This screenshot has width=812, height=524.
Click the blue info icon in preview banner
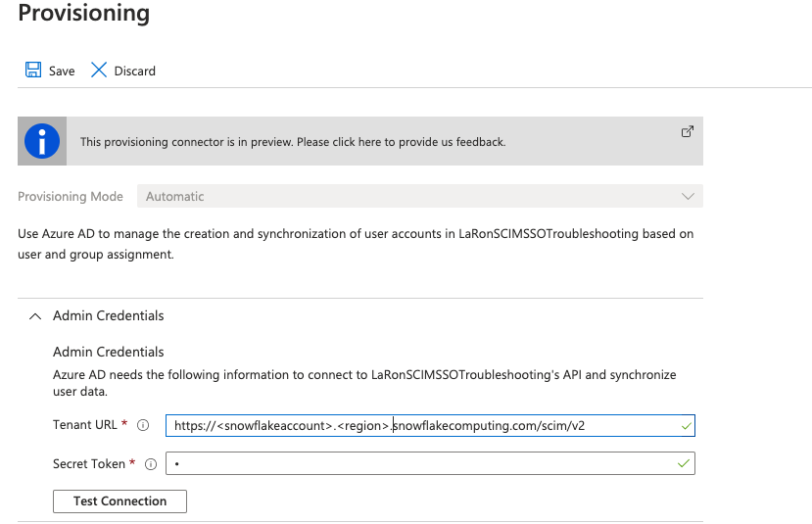[42, 142]
